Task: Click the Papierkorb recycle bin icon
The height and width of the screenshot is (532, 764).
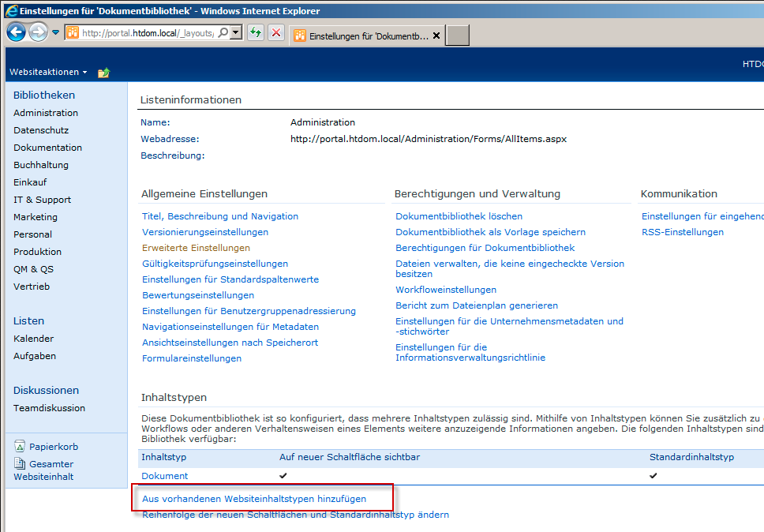Action: click(21, 447)
